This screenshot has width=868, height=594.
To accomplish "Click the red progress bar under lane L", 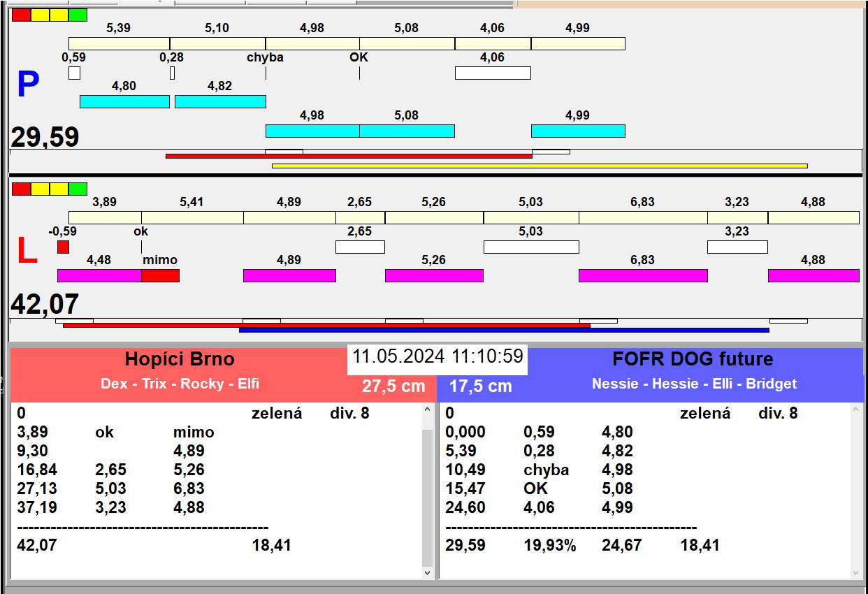I will click(326, 325).
